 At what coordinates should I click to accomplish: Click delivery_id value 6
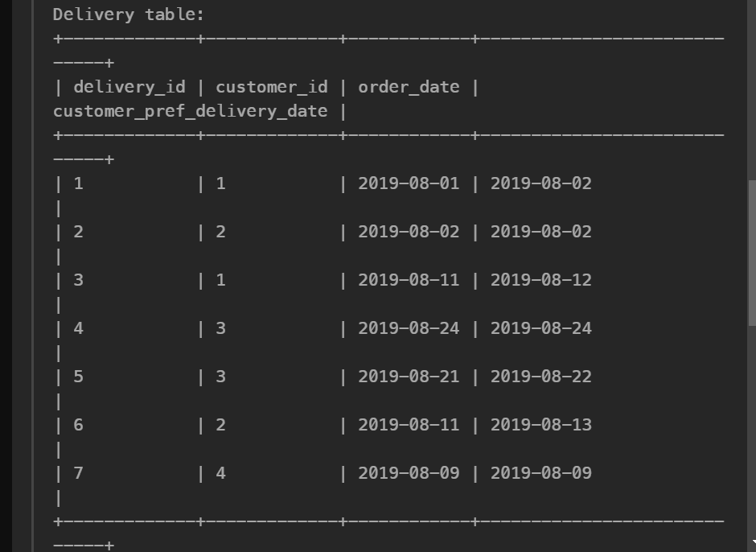(x=78, y=425)
